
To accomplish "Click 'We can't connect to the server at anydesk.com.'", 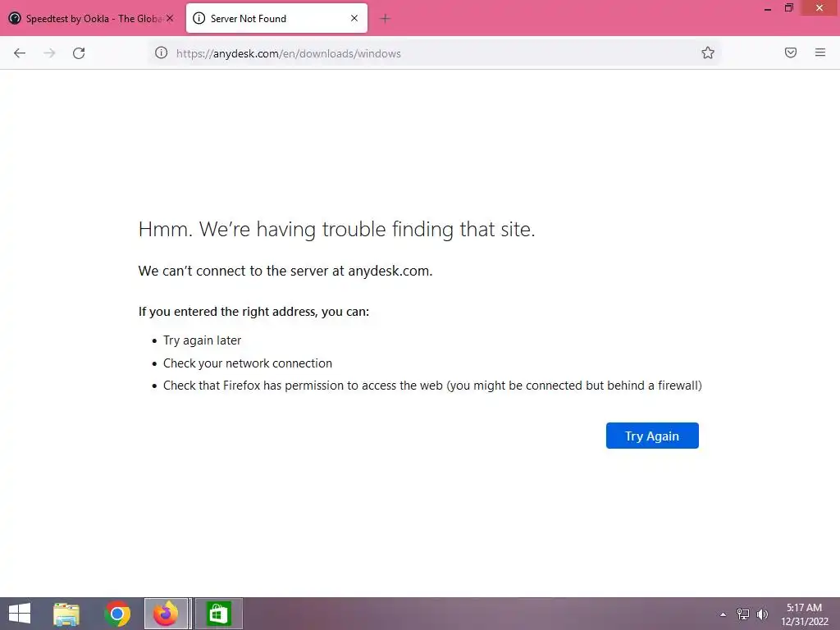I will coord(285,271).
